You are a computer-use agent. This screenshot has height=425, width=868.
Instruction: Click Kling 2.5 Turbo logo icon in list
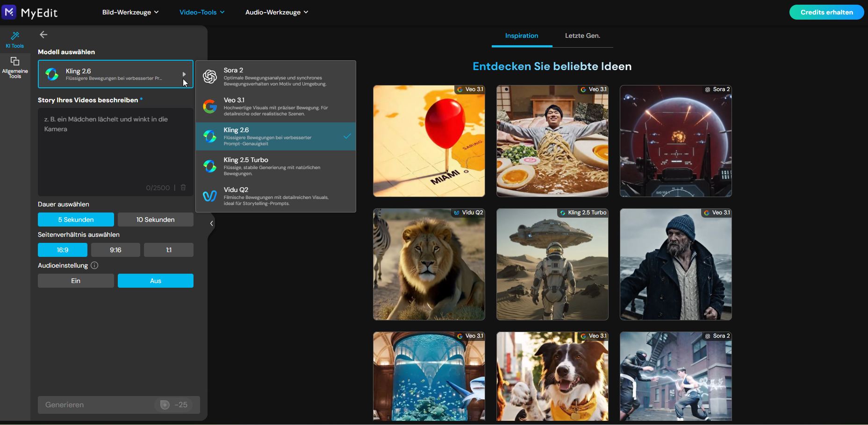coord(210,166)
